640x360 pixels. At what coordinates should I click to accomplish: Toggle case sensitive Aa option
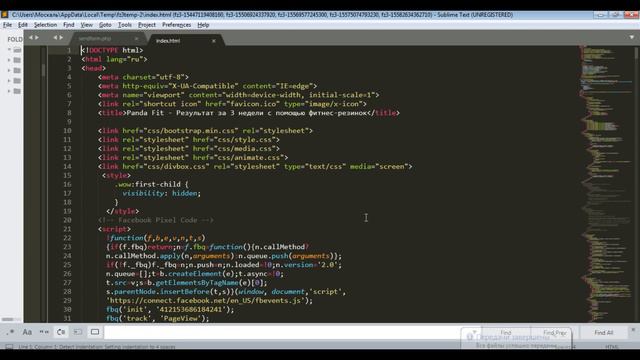click(27, 332)
